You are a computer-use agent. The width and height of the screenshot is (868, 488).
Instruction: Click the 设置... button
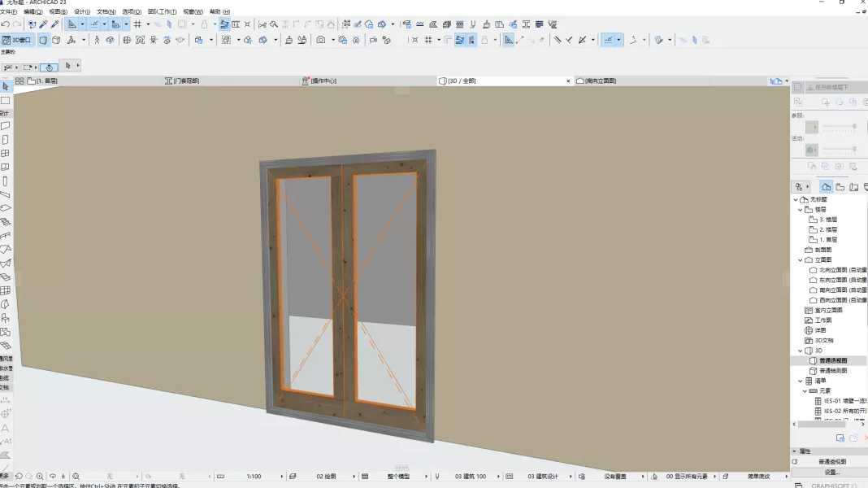pos(832,473)
